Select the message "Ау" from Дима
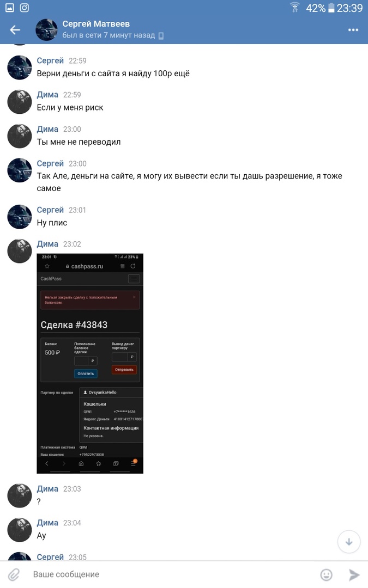The image size is (368, 588). click(41, 536)
